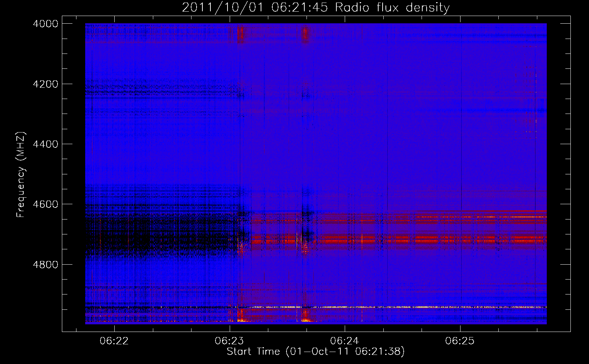Click the '4000' frequency axis label

[x=46, y=24]
